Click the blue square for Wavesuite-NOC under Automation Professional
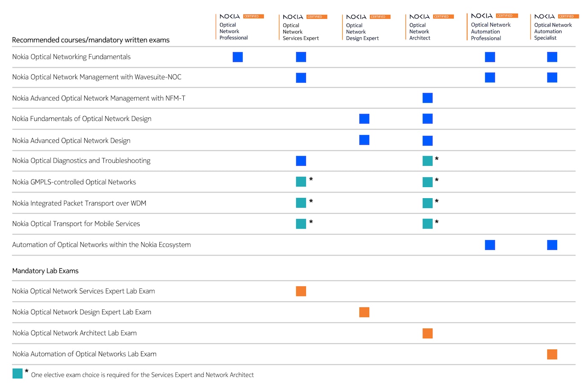The height and width of the screenshot is (387, 588). click(x=490, y=77)
